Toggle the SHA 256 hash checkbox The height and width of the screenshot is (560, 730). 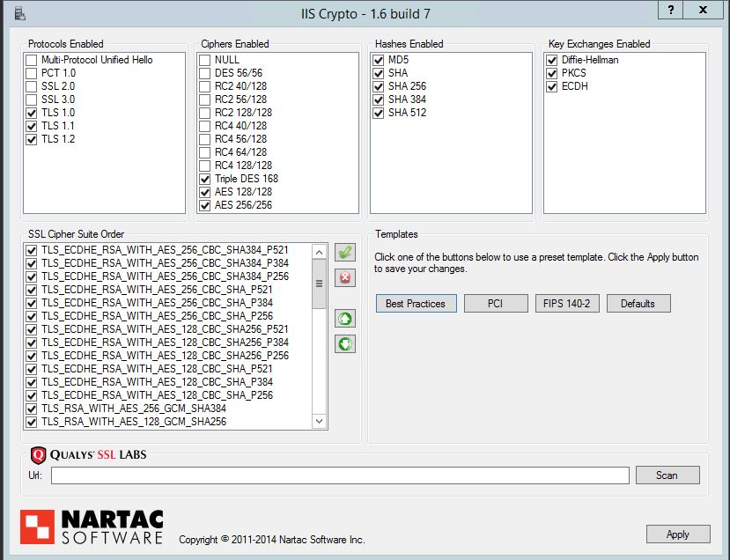point(379,86)
